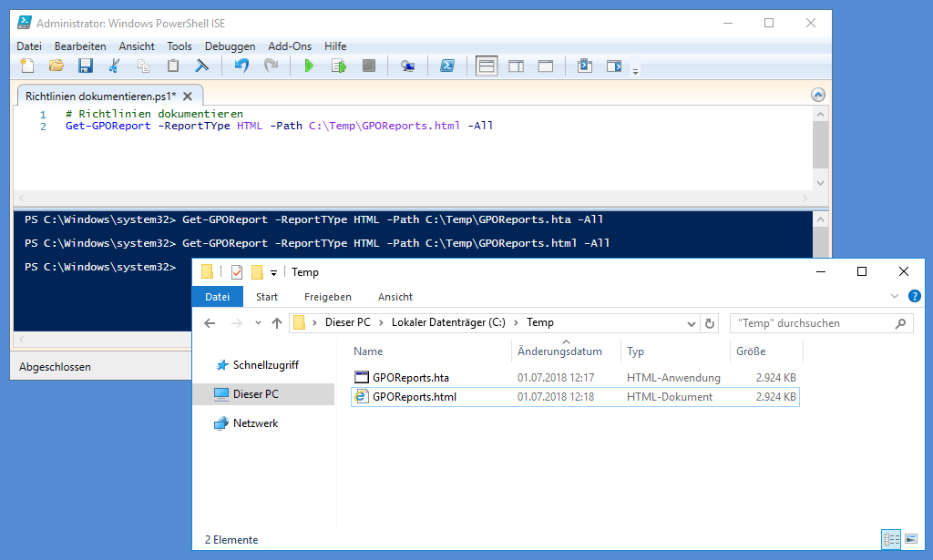
Task: Select Dieser PC in the breadcrumb path
Action: click(347, 322)
